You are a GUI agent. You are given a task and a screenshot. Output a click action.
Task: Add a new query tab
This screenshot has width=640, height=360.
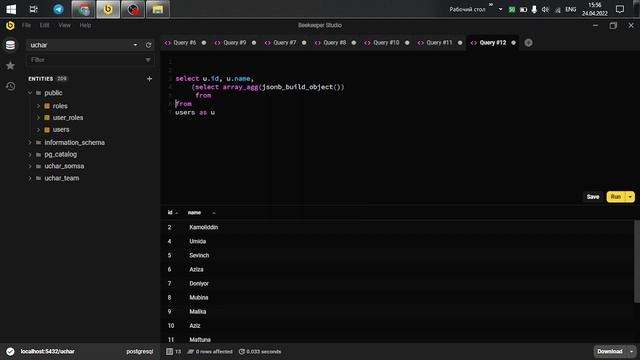(528, 42)
